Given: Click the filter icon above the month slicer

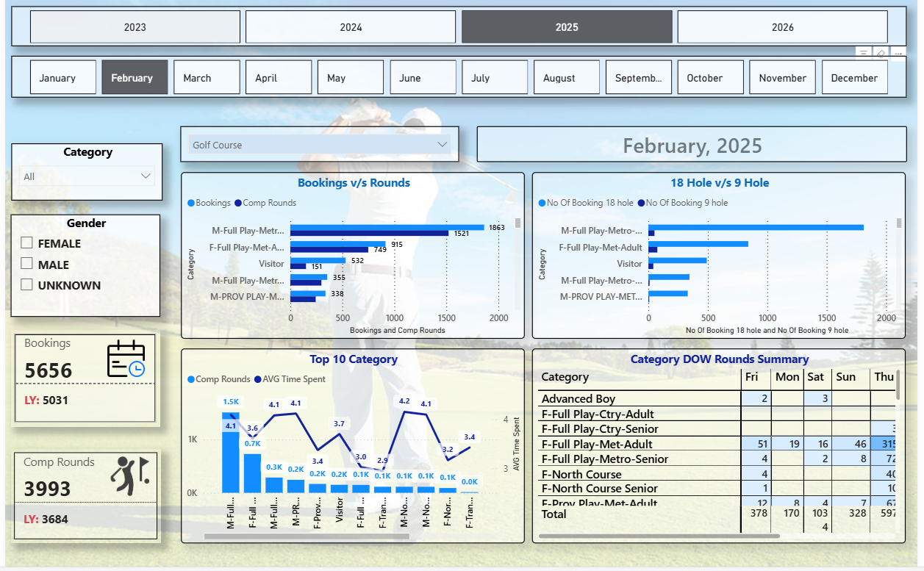Looking at the screenshot, I should 864,53.
